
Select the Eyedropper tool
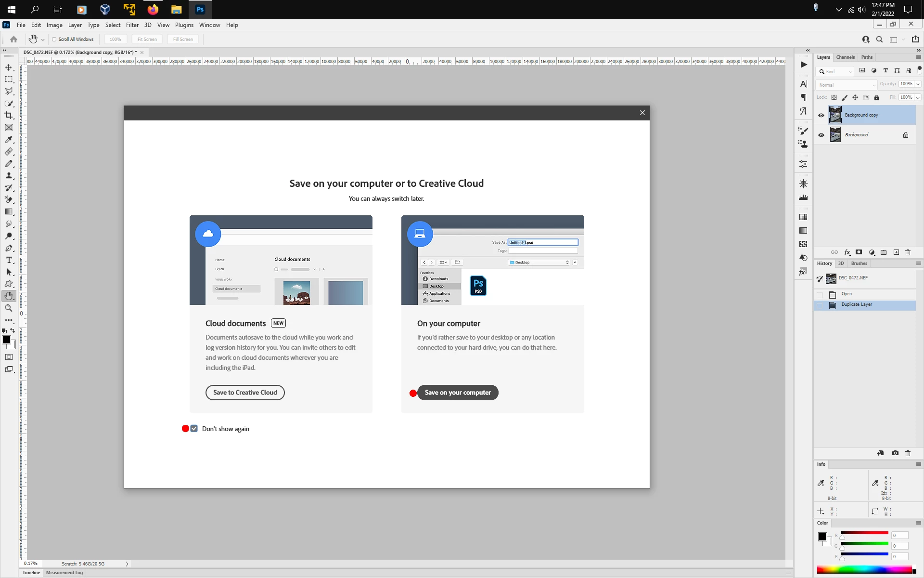tap(9, 140)
